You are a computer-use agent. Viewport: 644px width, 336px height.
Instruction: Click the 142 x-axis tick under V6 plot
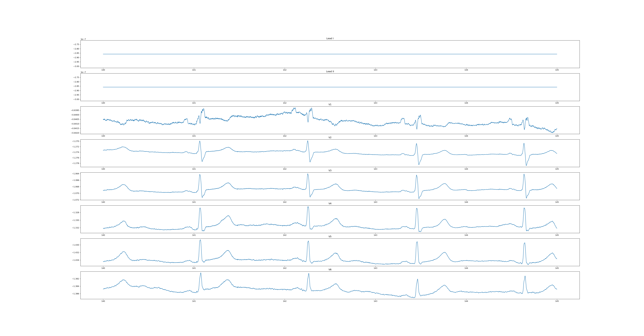click(285, 301)
